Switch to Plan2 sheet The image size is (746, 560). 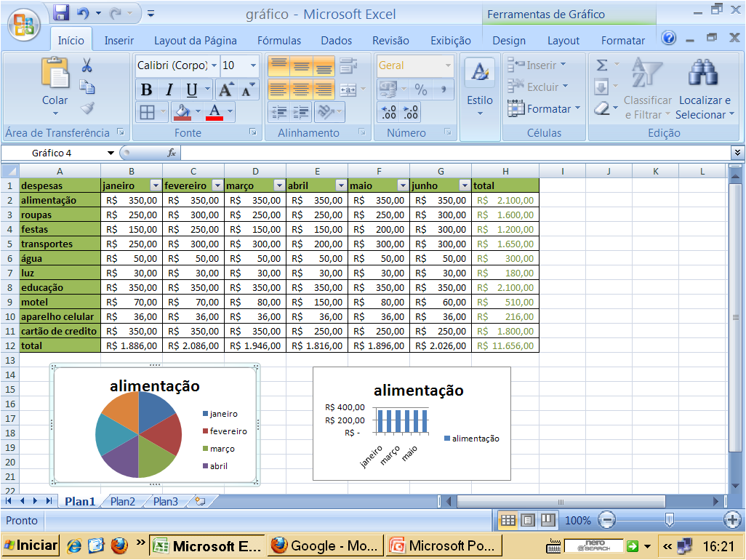click(123, 502)
